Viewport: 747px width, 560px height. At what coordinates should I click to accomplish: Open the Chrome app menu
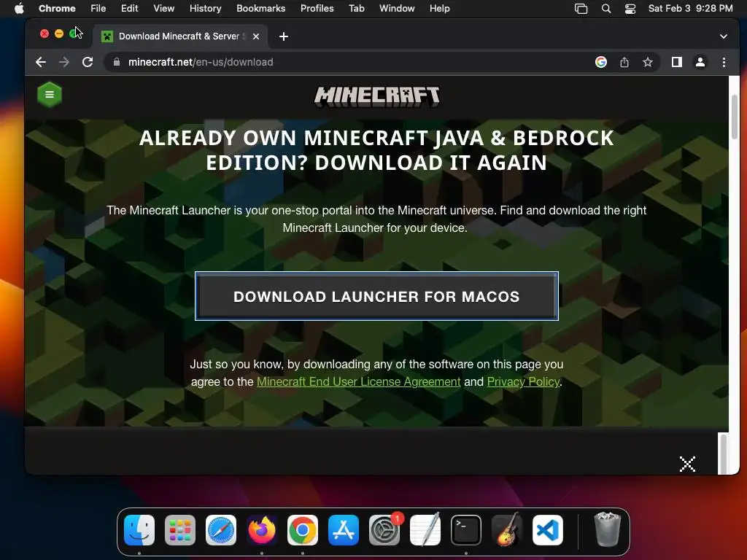click(x=57, y=9)
